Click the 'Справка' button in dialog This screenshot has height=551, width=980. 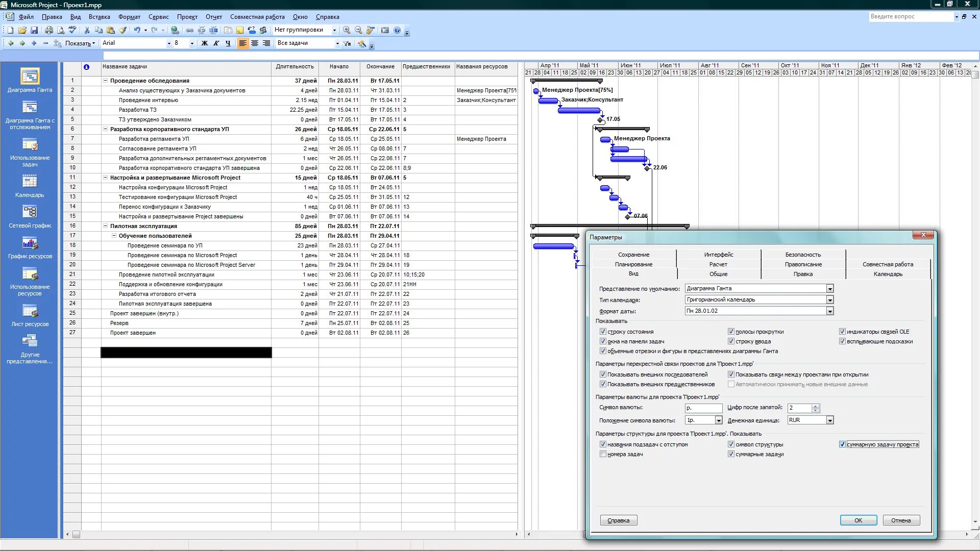618,520
